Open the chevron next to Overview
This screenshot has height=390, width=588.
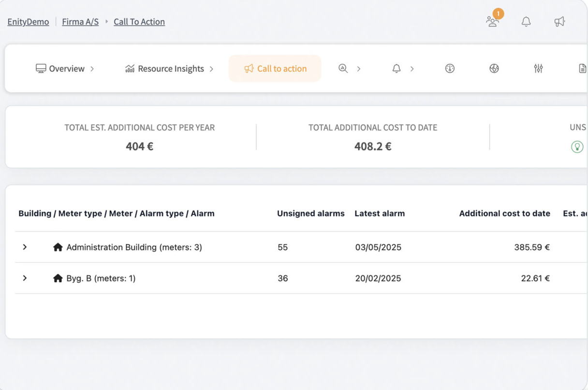(91, 68)
